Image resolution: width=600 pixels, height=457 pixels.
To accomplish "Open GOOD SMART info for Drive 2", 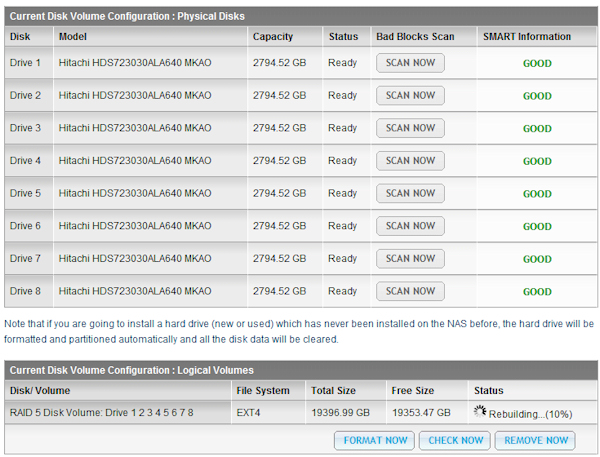I will [x=537, y=96].
